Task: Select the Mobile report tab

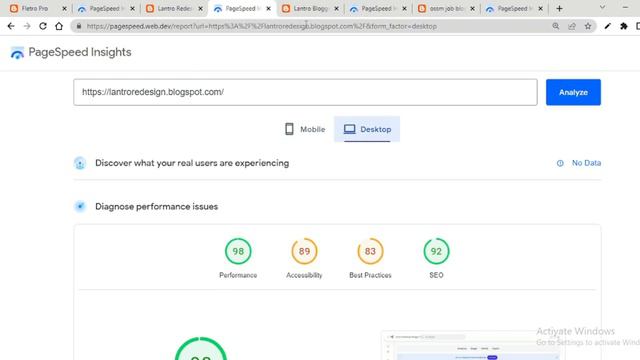Action: click(x=305, y=129)
